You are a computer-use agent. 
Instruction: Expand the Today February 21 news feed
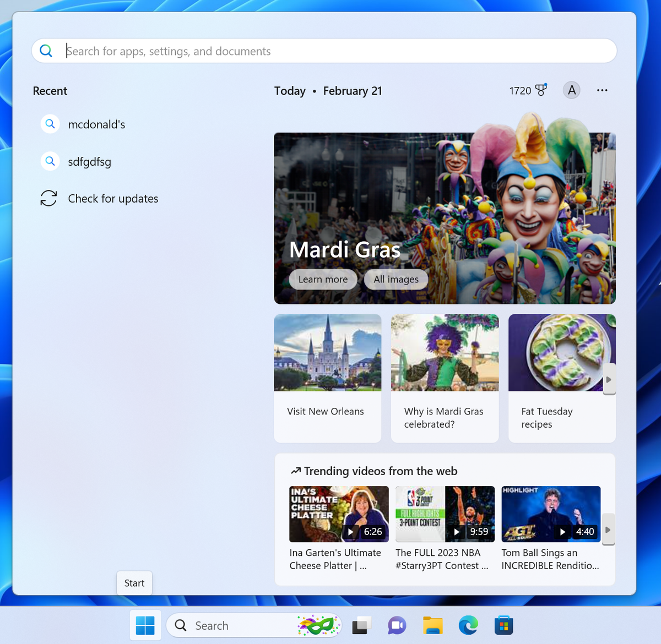328,90
